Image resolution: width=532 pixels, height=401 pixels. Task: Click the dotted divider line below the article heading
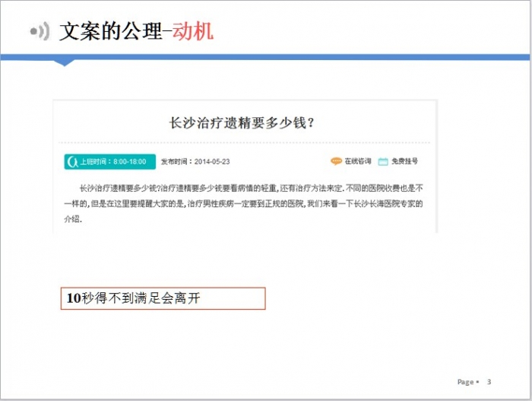243,142
